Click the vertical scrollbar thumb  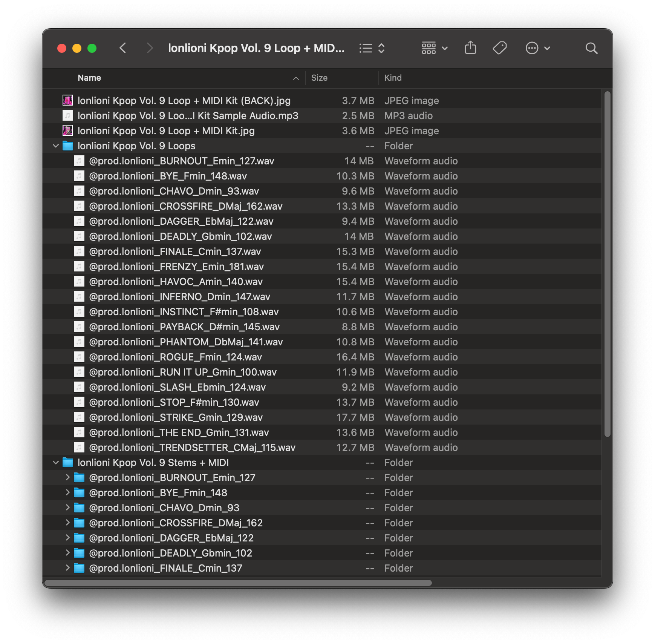(x=607, y=264)
